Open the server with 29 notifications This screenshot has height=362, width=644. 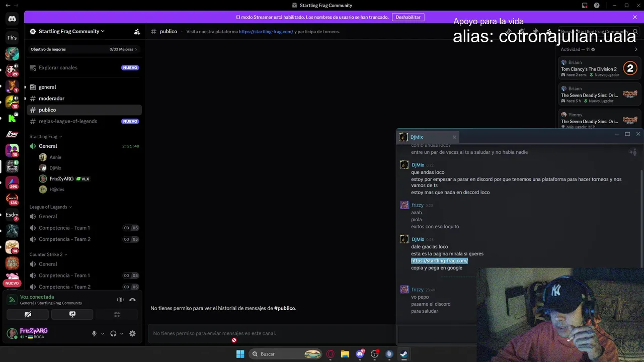[x=12, y=70]
